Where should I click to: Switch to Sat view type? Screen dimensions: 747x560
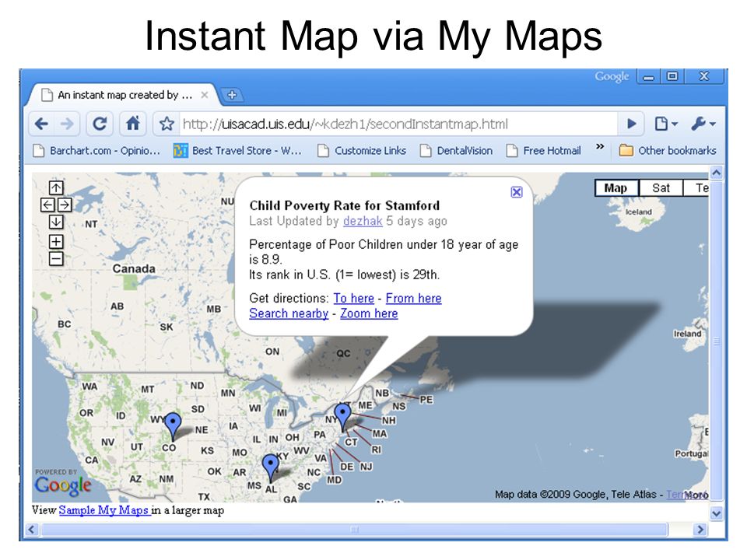tap(661, 188)
